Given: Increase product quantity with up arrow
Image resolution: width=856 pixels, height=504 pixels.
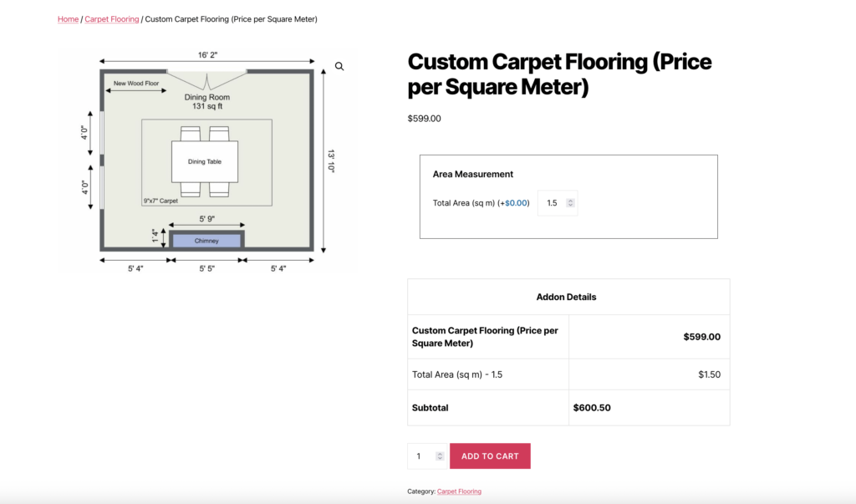Looking at the screenshot, I should coord(440,454).
